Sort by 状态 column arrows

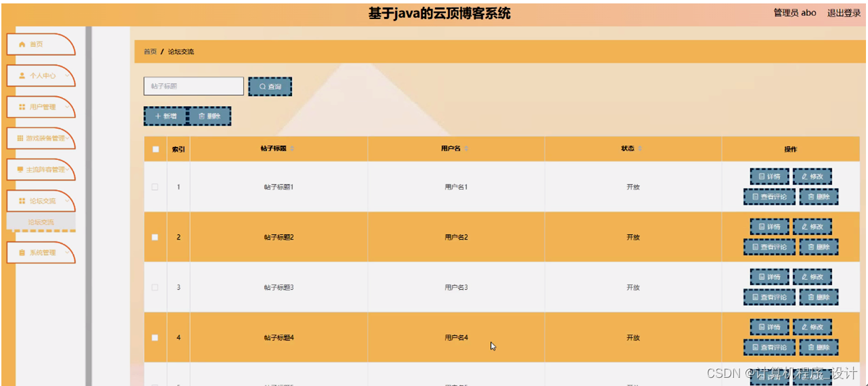coord(640,148)
